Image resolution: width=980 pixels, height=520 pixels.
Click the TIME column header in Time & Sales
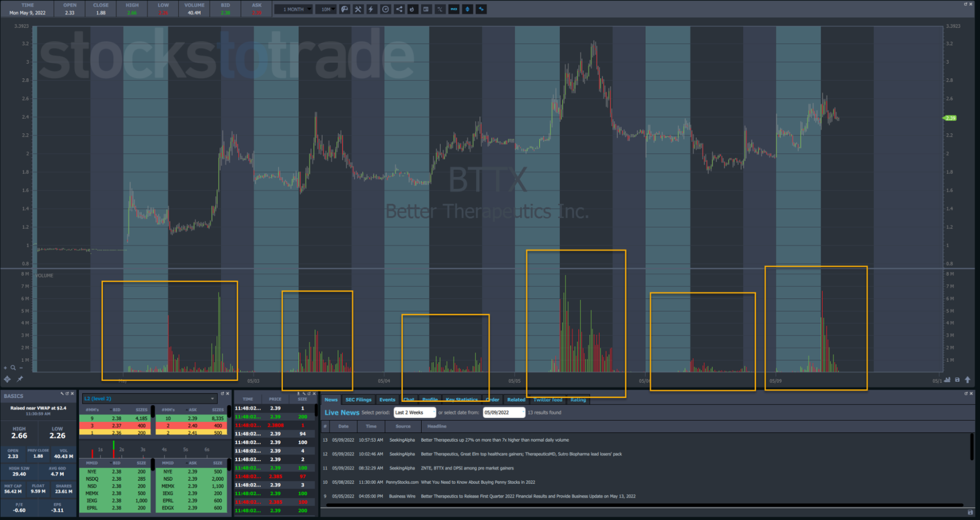pyautogui.click(x=248, y=399)
